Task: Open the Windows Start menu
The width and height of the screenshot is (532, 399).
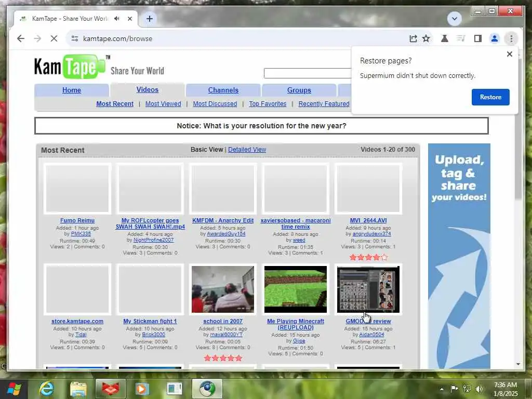Action: click(x=14, y=389)
